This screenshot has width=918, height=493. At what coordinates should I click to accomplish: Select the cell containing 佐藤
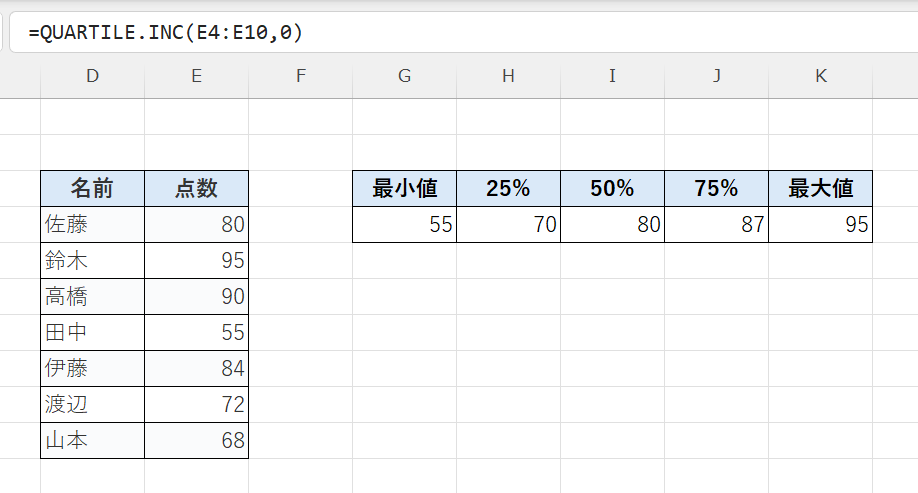pos(93,224)
